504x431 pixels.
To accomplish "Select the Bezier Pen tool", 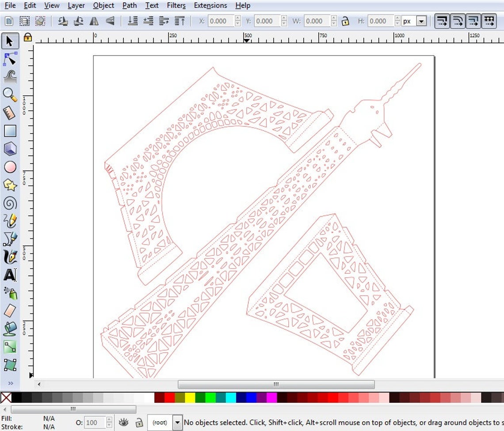I will coord(10,239).
